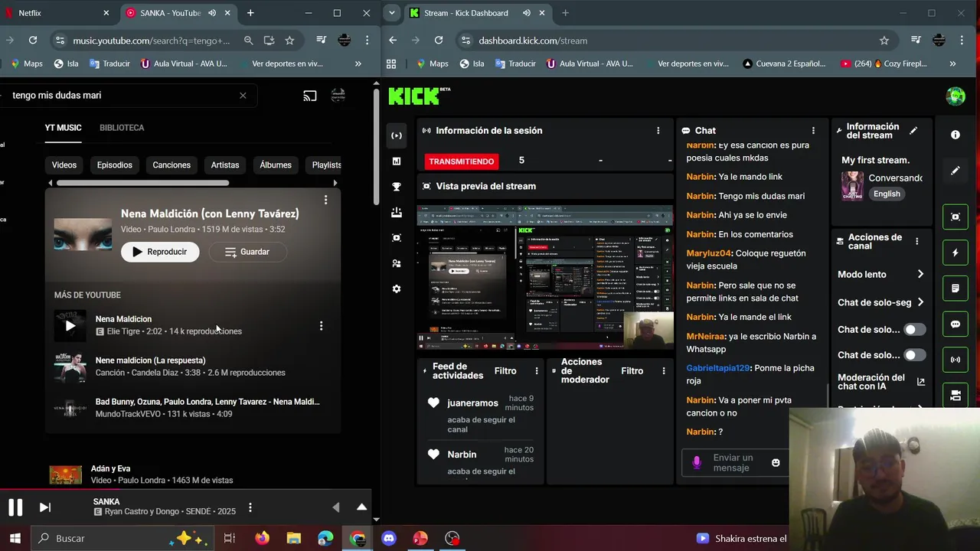The image size is (980, 551).
Task: Filter results by Canciones chip
Action: (x=171, y=165)
